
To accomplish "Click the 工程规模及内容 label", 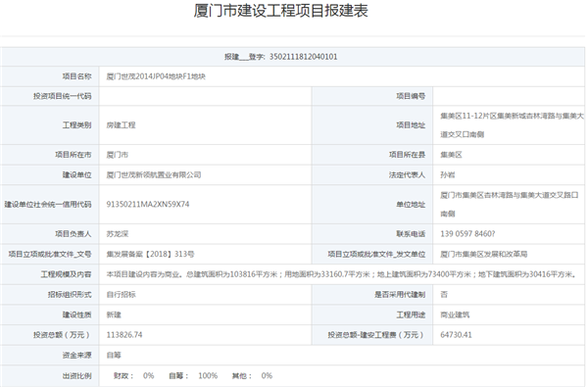I will tap(66, 274).
